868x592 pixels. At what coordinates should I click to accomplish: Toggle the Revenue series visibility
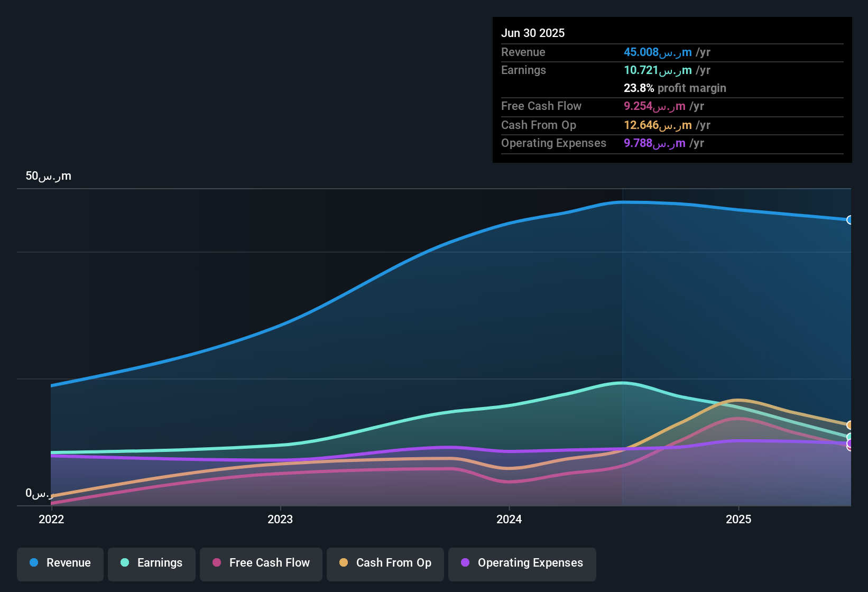tap(60, 563)
